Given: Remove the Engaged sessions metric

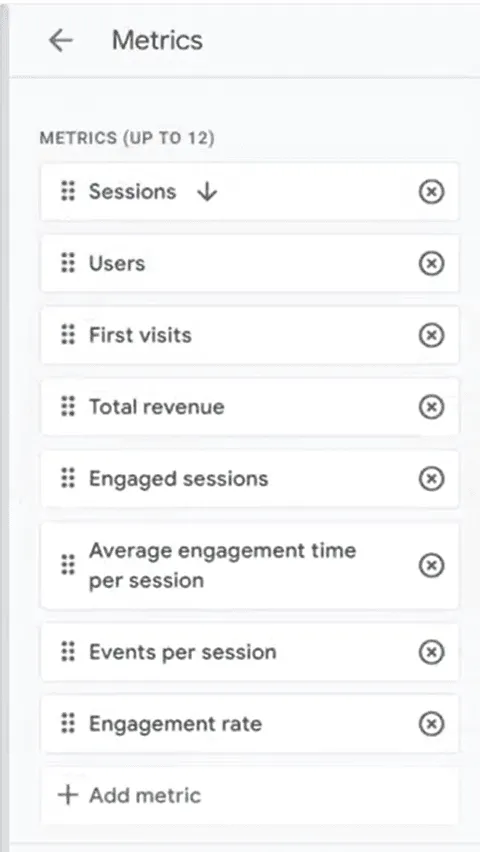Looking at the screenshot, I should pos(432,479).
